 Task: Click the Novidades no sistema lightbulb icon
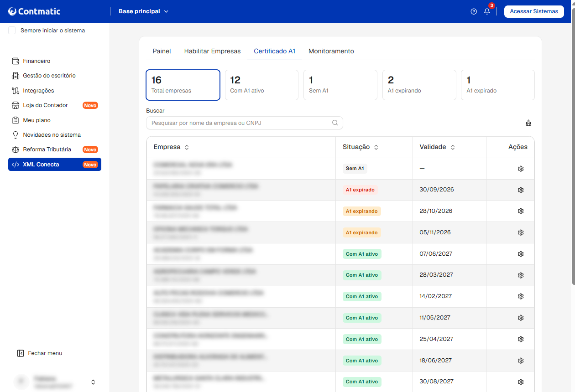tap(15, 135)
